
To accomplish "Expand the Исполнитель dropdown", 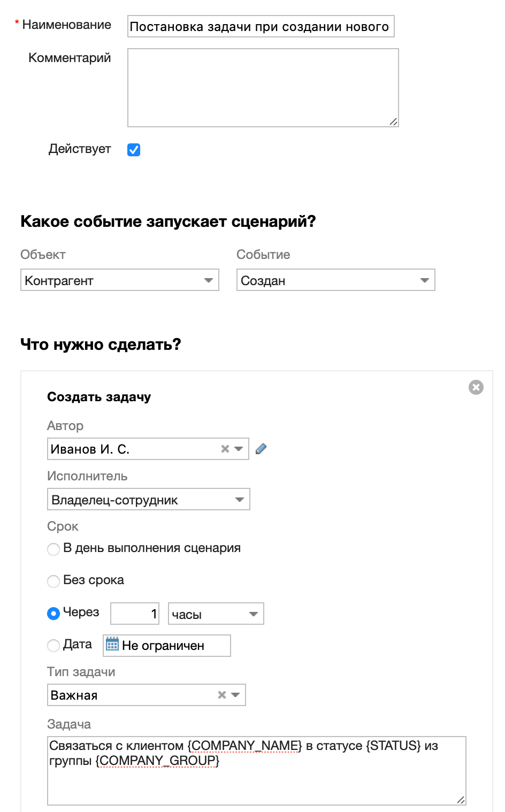I will point(239,499).
